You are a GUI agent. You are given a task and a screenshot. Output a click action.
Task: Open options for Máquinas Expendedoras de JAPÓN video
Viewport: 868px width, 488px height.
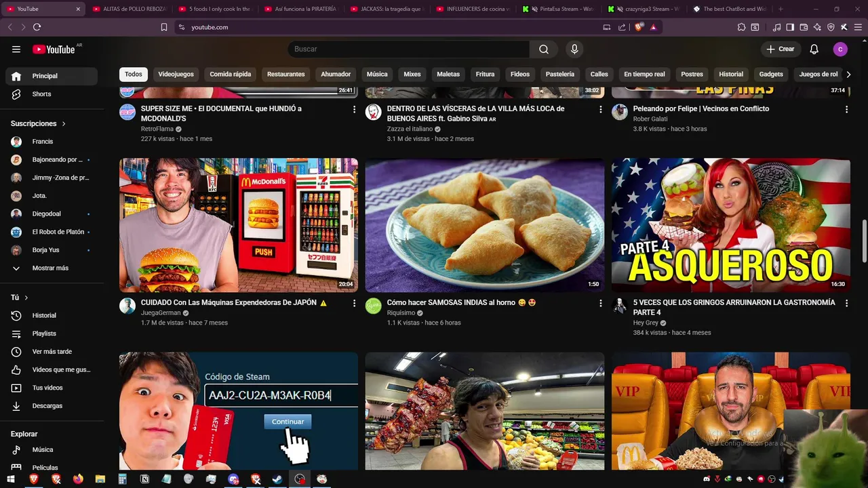(354, 303)
